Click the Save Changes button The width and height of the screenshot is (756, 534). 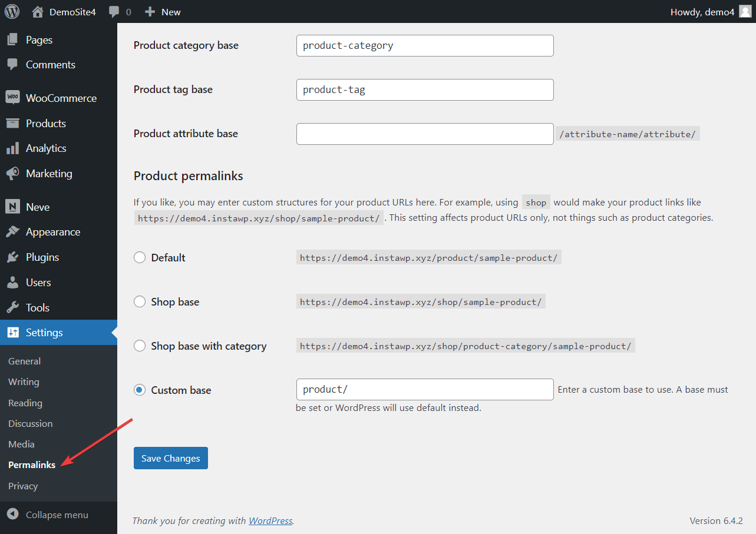[x=170, y=457]
